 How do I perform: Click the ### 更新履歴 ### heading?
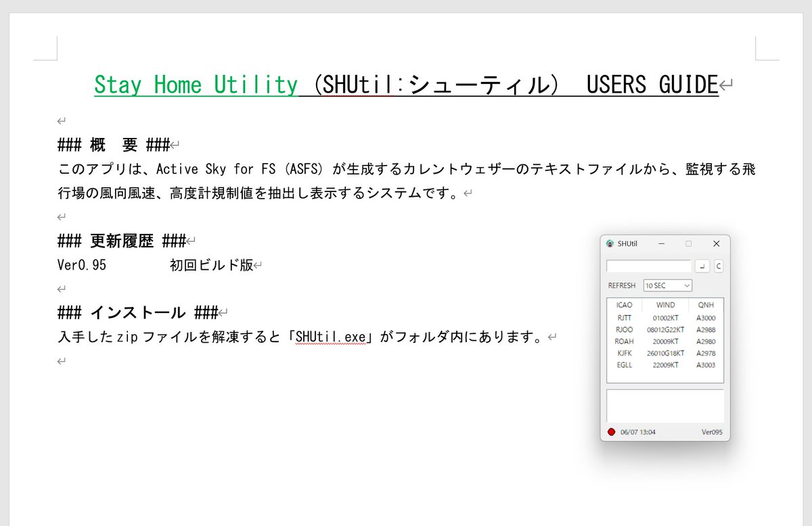click(x=122, y=241)
